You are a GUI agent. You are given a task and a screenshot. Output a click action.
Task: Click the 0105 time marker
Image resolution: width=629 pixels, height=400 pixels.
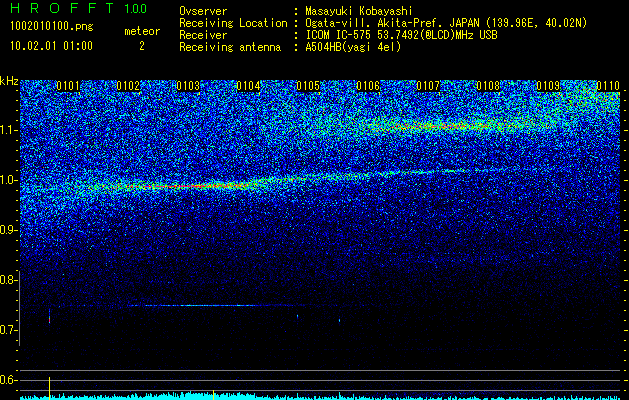click(x=308, y=86)
